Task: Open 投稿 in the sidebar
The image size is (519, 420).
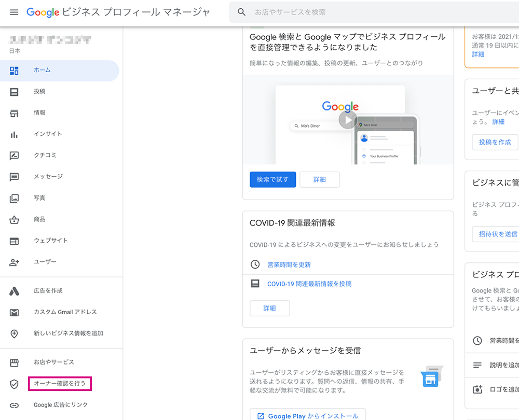Action: pyautogui.click(x=60, y=92)
